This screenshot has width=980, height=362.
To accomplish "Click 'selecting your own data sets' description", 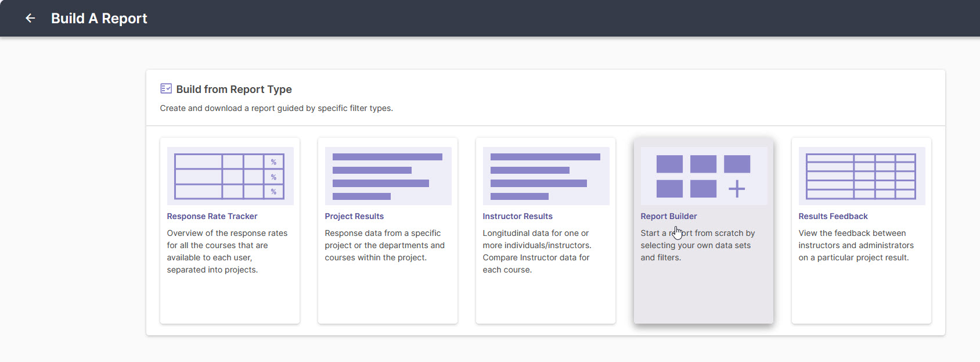I will [696, 245].
